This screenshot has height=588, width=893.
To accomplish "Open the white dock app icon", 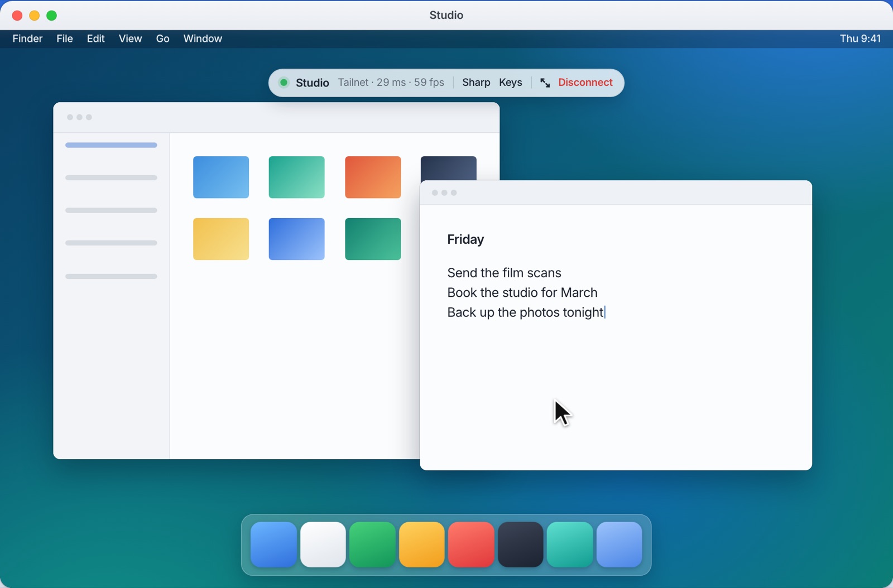I will click(323, 544).
